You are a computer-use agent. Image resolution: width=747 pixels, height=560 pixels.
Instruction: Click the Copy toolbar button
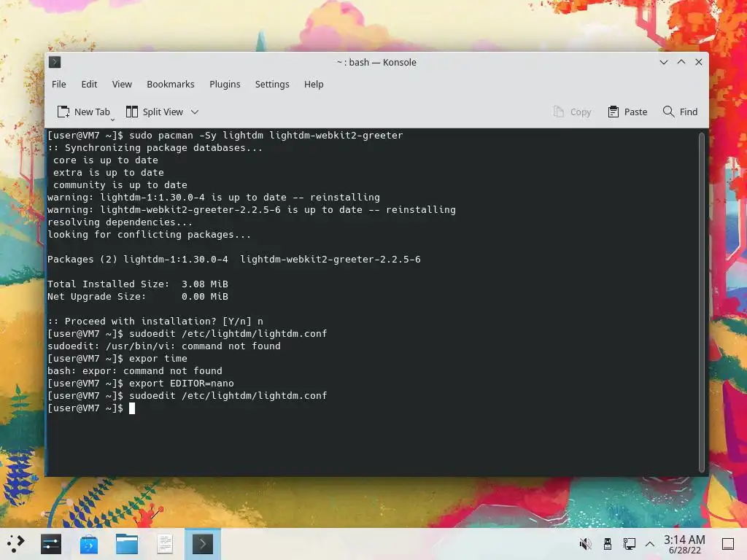coord(572,112)
